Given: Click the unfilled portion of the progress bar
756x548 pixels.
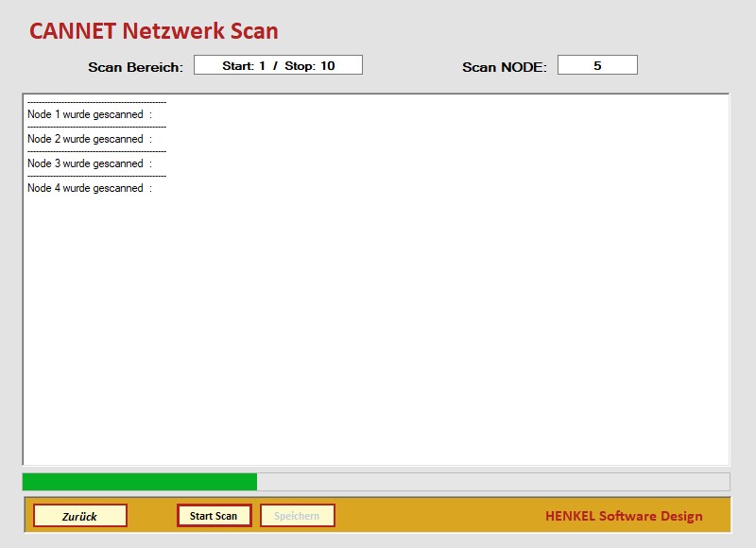Looking at the screenshot, I should point(491,480).
